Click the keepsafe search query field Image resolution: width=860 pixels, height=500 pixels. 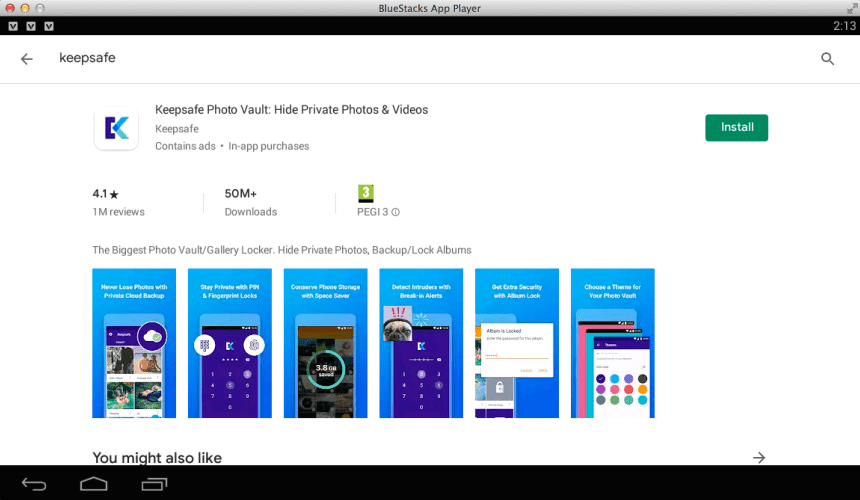[x=87, y=58]
